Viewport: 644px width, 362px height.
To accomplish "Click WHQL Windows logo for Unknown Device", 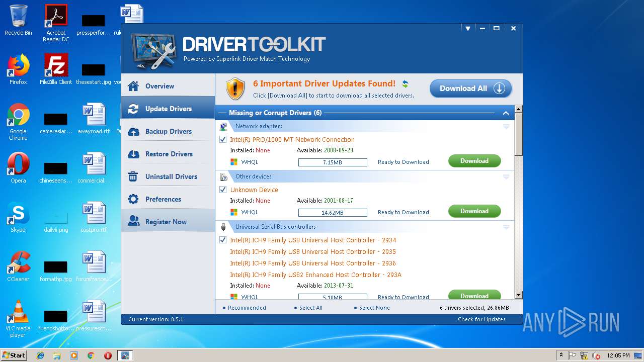I will (234, 212).
